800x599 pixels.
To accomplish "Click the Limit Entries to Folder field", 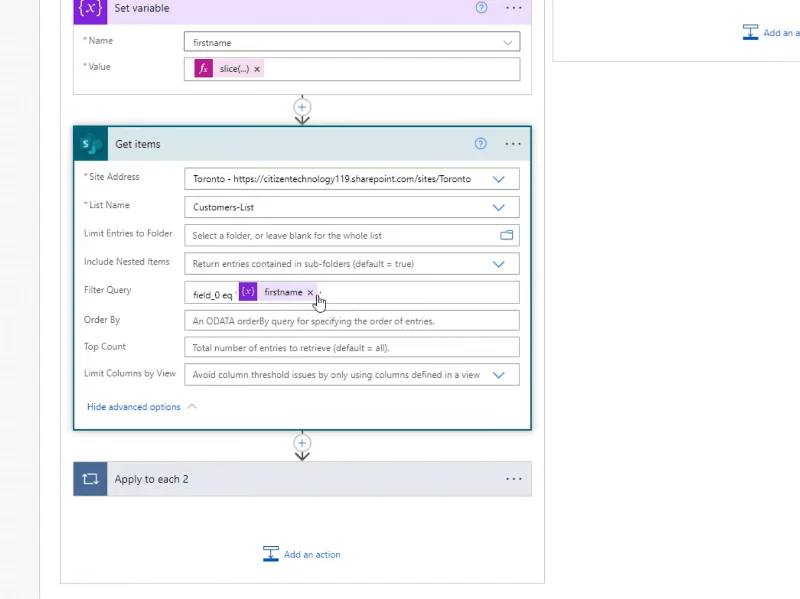I will [x=352, y=235].
